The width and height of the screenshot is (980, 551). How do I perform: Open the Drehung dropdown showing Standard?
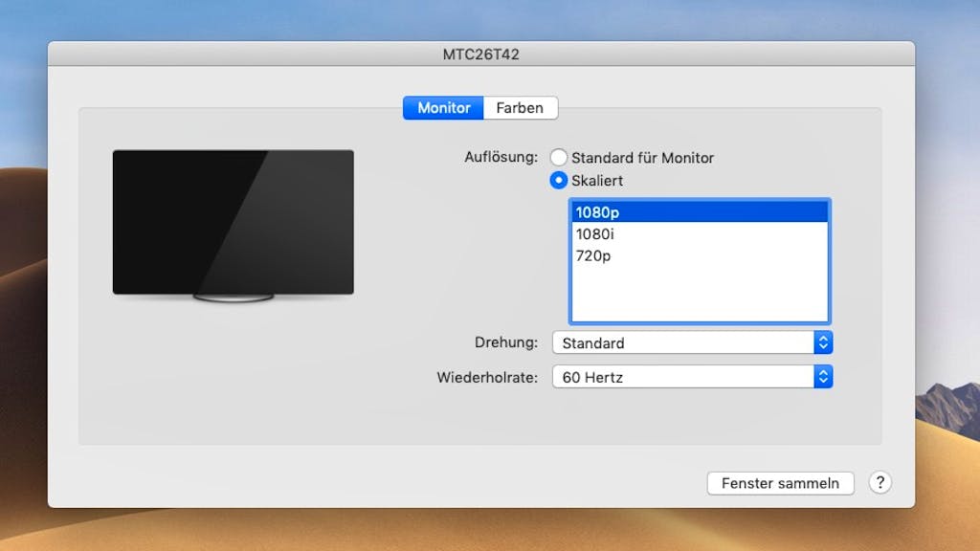pos(683,342)
